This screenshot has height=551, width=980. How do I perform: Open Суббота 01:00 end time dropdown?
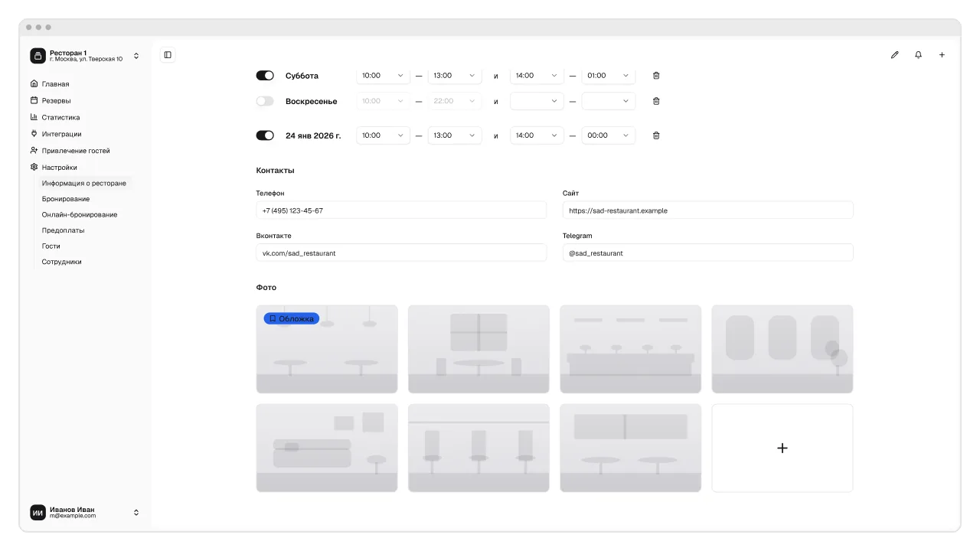coord(609,76)
